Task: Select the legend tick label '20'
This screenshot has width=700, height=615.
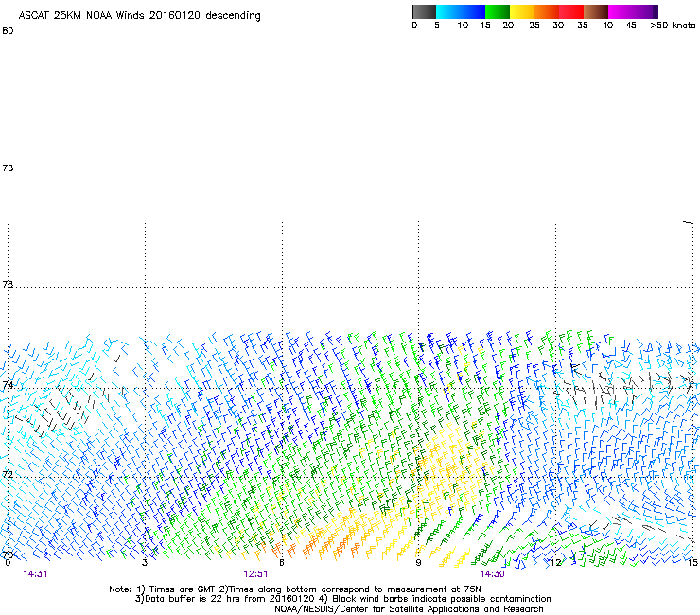Action: point(508,26)
